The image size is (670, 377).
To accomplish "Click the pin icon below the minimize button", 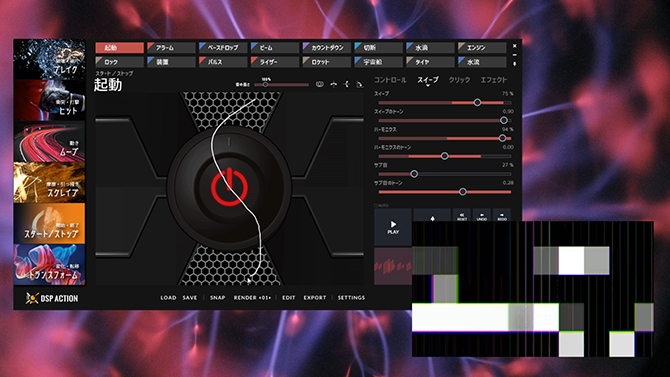I will click(514, 64).
